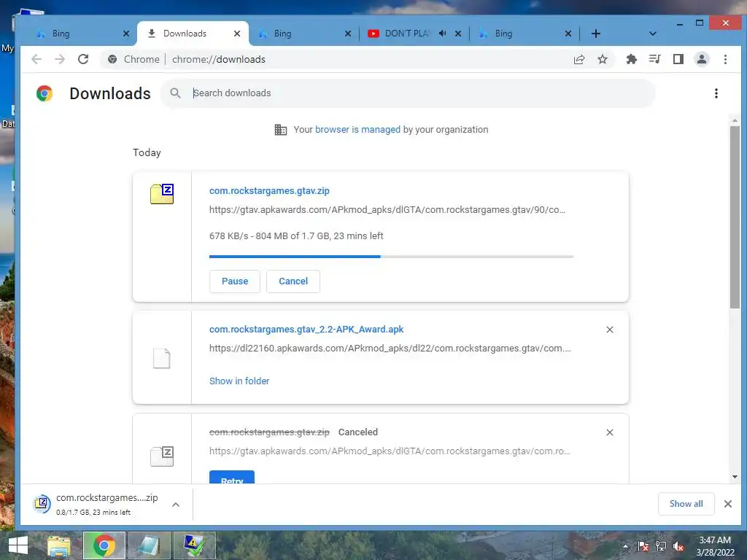Expand the tab search dropdown arrow
The height and width of the screenshot is (560, 747).
coord(653,34)
